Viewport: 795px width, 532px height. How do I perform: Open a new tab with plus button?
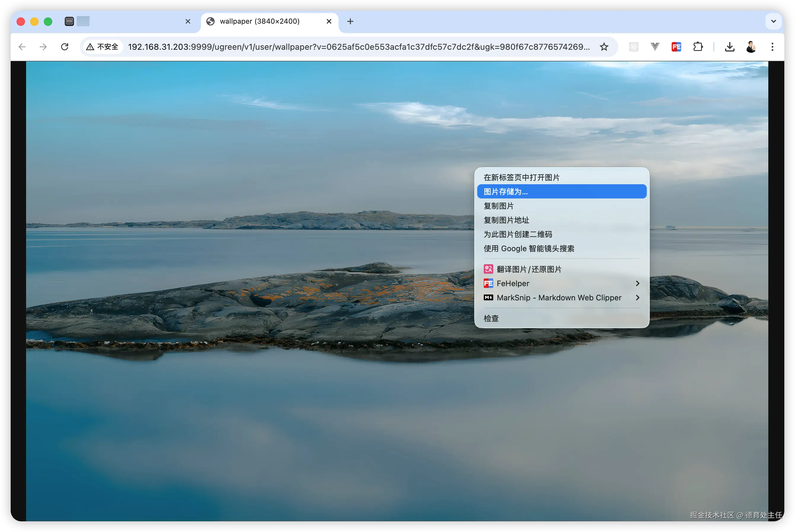point(350,21)
